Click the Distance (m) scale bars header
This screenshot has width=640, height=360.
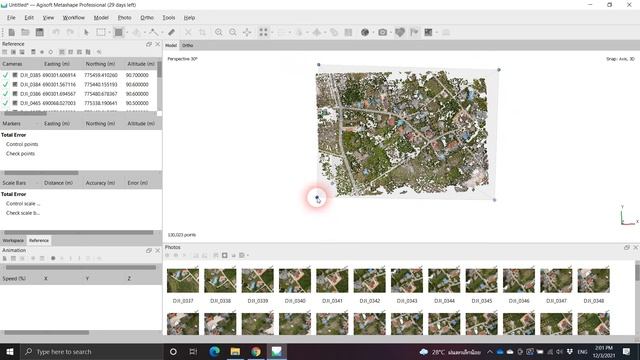[58, 183]
